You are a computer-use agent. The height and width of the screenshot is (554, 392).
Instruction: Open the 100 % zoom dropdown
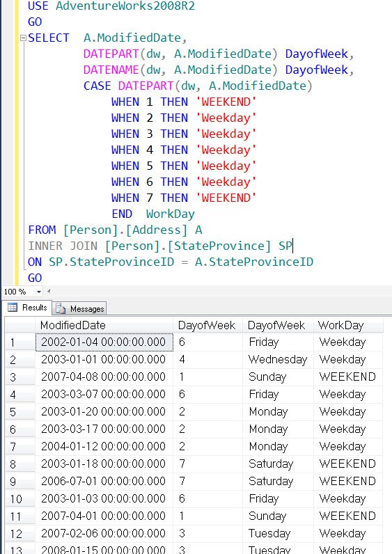(39, 292)
